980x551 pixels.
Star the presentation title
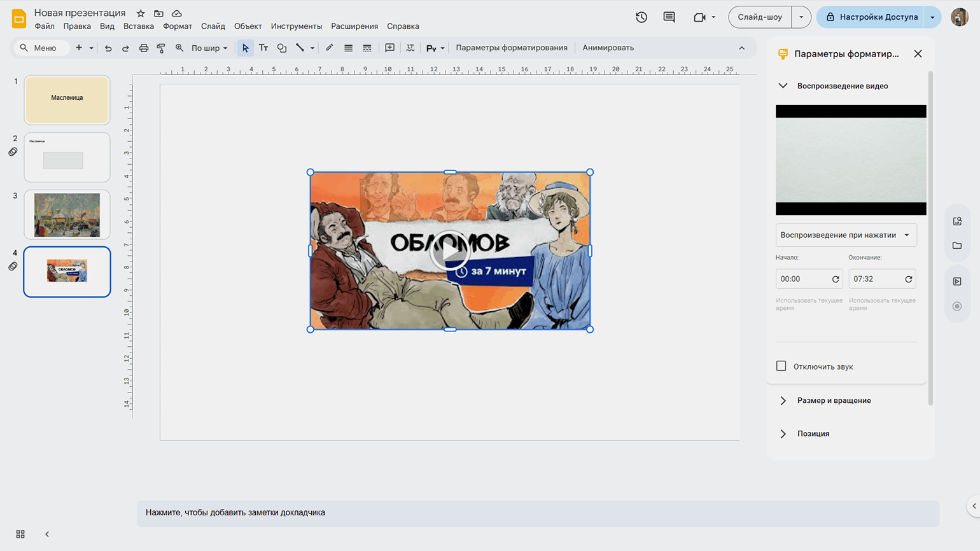tap(141, 13)
